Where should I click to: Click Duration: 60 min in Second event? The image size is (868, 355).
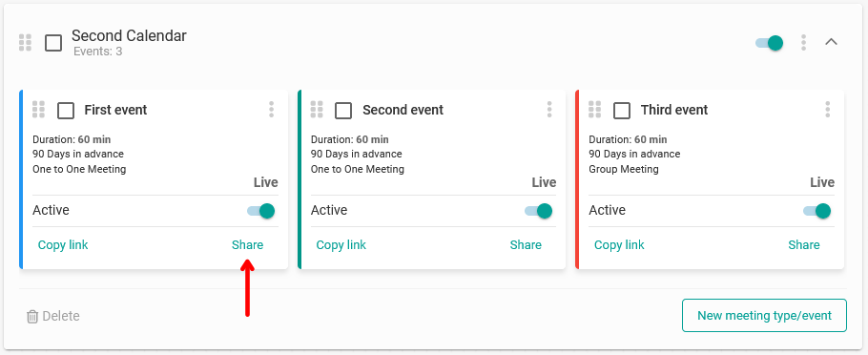349,139
